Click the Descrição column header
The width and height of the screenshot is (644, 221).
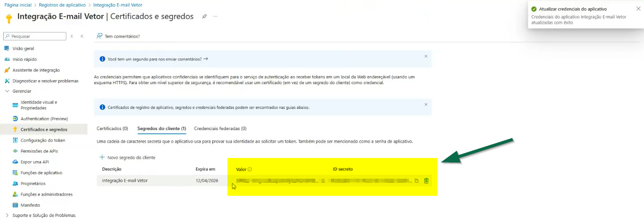pos(112,169)
